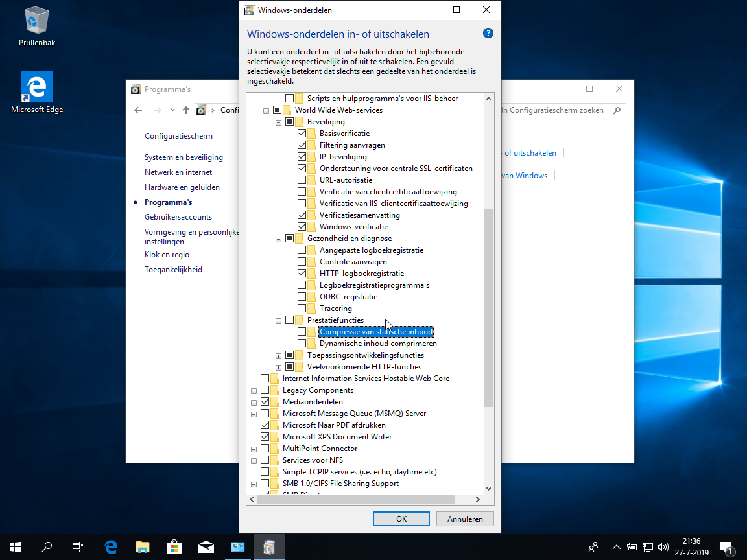Switch to Control Panel taskbar item
Image resolution: width=747 pixels, height=560 pixels.
tap(238, 546)
